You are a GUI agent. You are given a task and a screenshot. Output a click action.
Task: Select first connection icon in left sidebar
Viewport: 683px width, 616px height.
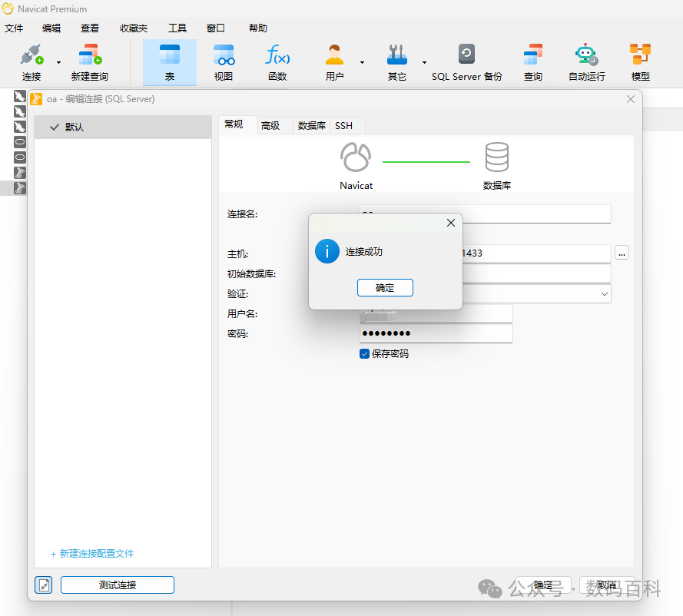20,96
